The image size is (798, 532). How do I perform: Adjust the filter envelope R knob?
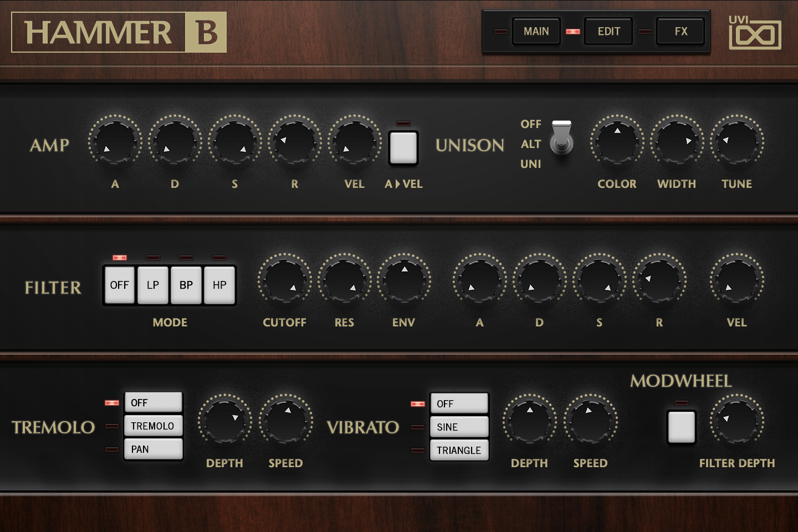(x=659, y=280)
